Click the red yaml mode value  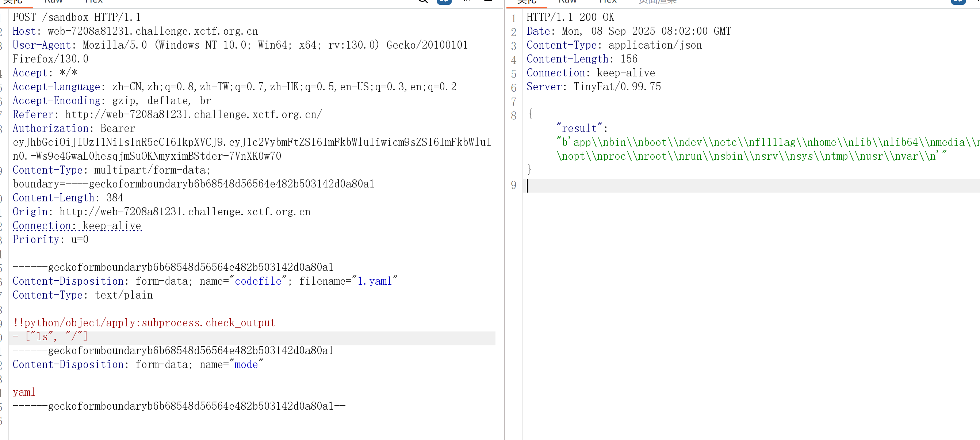tap(24, 392)
